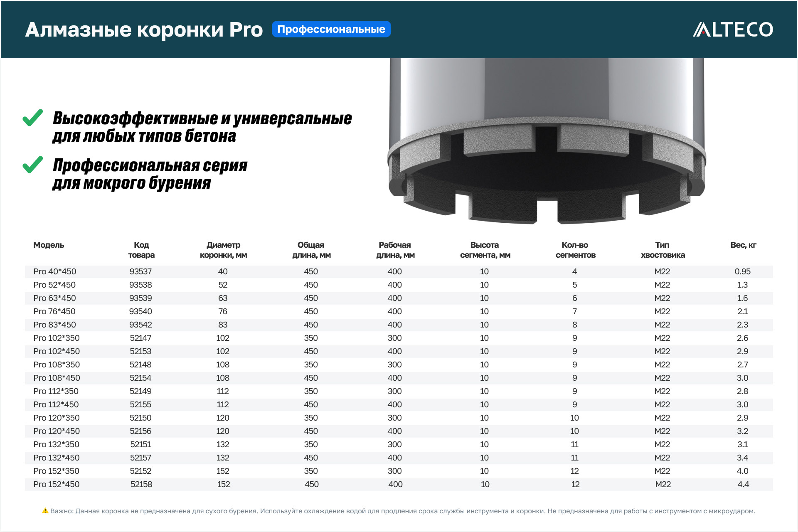Click the heading Профессиональная серия для мокрого бурения
Screen dimensions: 798x532
pos(150,174)
